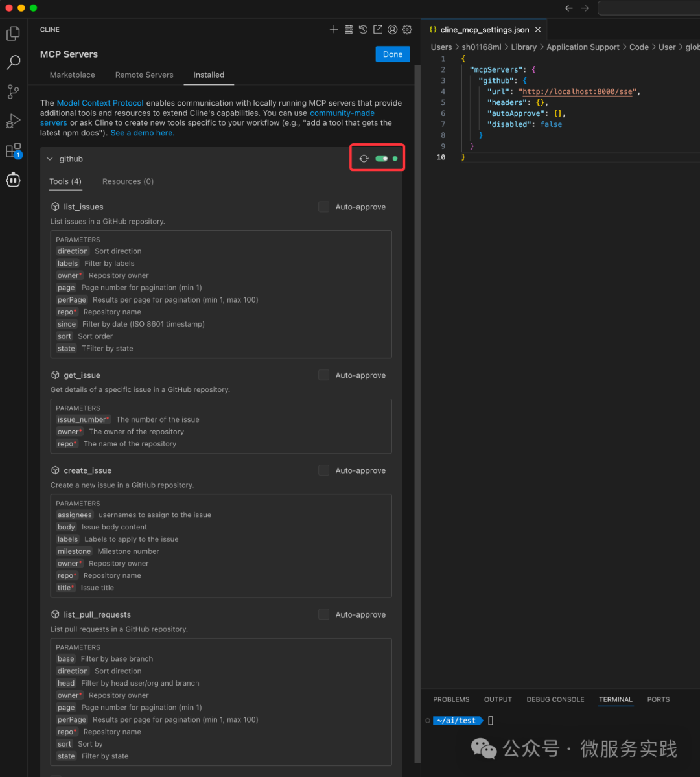The height and width of the screenshot is (777, 700).
Task: Select the Tools (4) tab
Action: [65, 181]
